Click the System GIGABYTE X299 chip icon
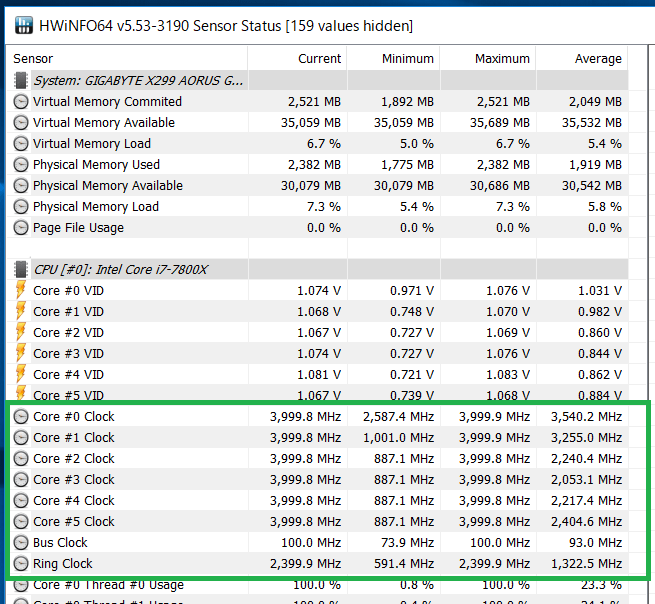 [x=21, y=80]
